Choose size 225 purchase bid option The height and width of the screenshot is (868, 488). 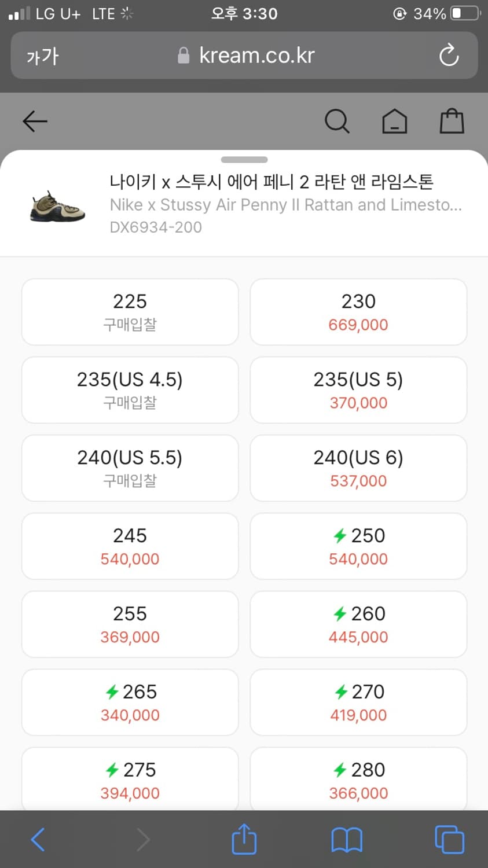(x=130, y=312)
